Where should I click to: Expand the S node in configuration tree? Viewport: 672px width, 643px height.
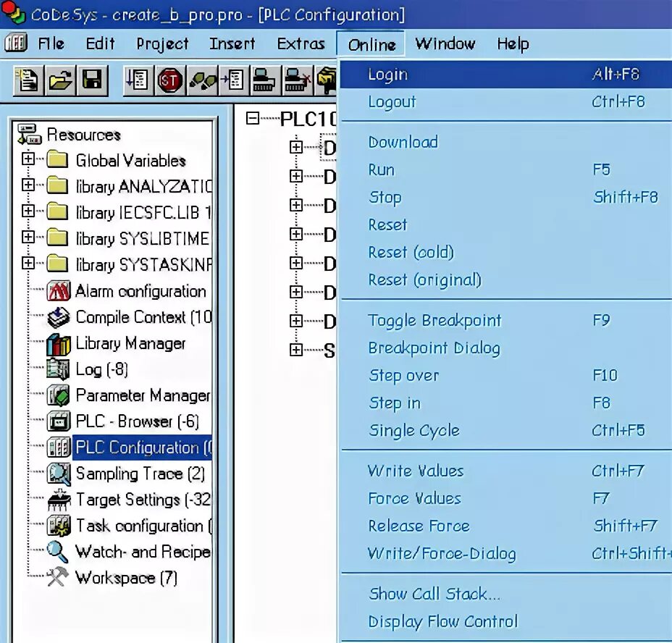(x=295, y=350)
